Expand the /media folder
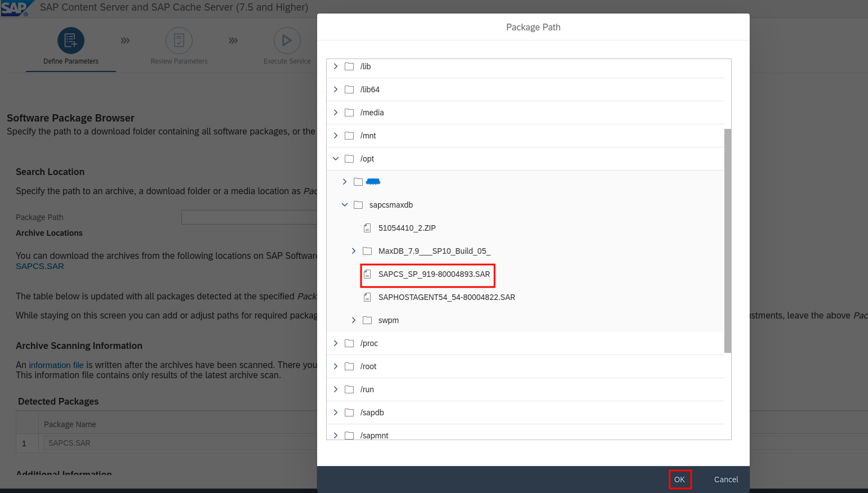The height and width of the screenshot is (493, 868). 336,113
